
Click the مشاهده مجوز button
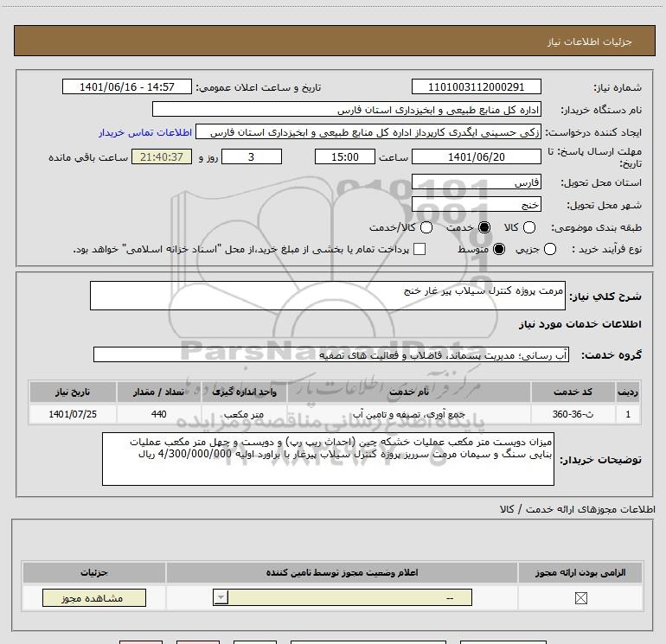pos(94,597)
